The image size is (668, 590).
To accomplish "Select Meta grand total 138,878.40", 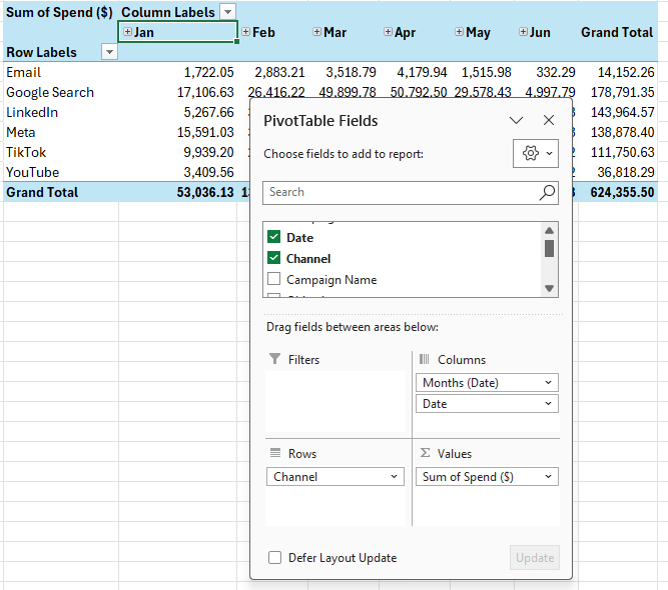I will click(622, 132).
